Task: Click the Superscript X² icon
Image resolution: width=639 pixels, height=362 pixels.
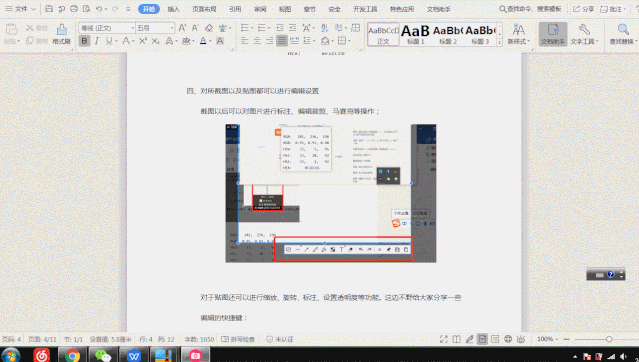Action: (x=143, y=41)
